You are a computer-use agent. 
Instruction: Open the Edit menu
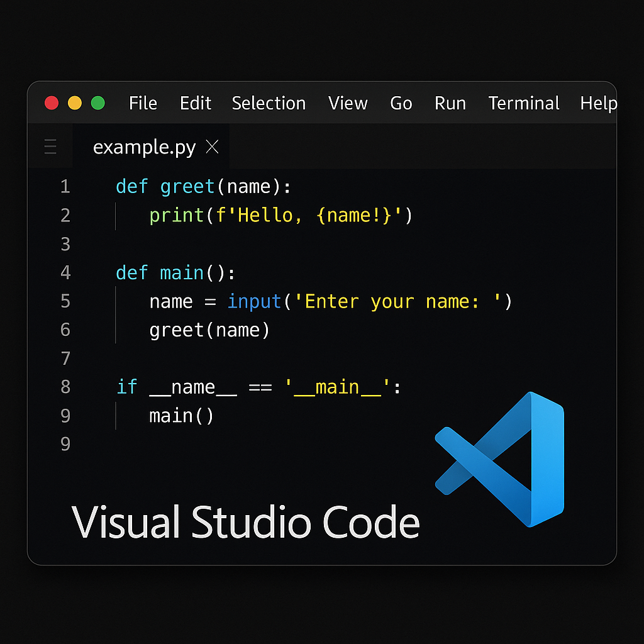click(196, 103)
